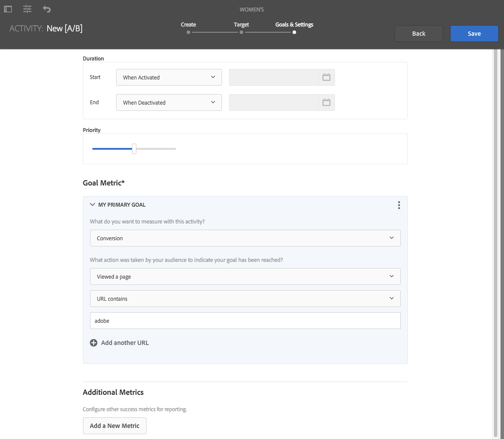Viewport: 504px width, 439px height.
Task: Click the plus icon for Add another URL
Action: [94, 343]
